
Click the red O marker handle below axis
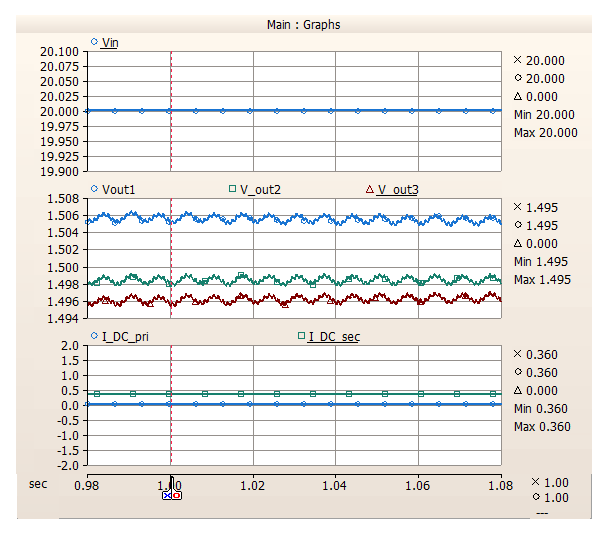pyautogui.click(x=176, y=495)
